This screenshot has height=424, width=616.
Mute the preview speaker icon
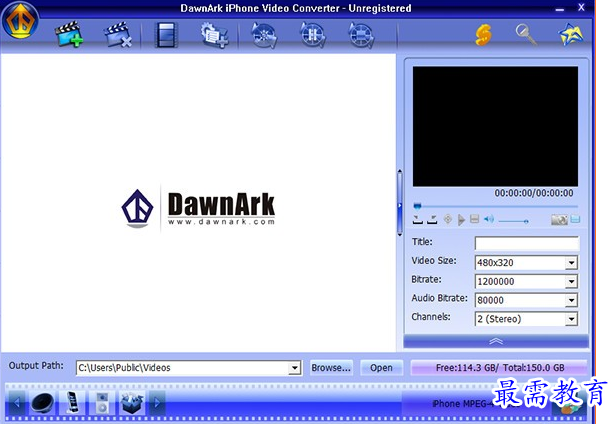coord(489,219)
